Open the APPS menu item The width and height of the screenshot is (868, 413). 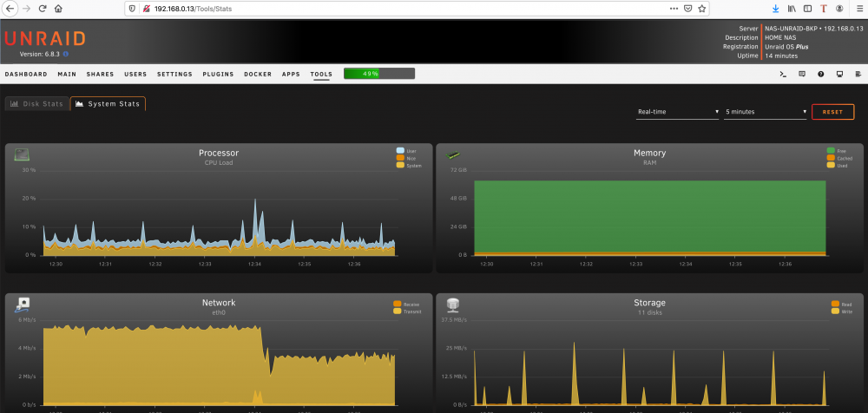pyautogui.click(x=291, y=75)
